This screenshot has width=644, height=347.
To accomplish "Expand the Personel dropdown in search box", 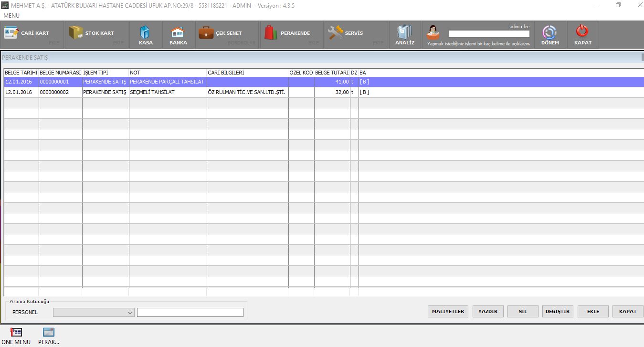I will (130, 313).
